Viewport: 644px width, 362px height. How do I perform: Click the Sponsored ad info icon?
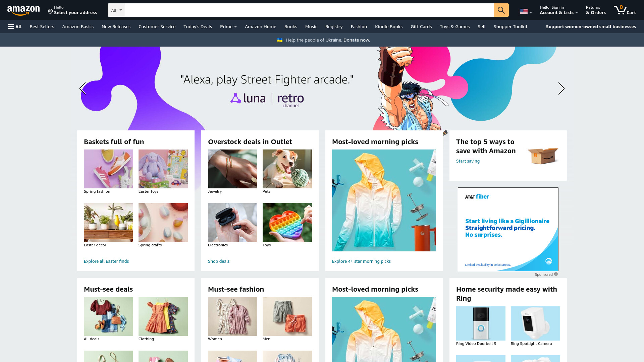(556, 274)
